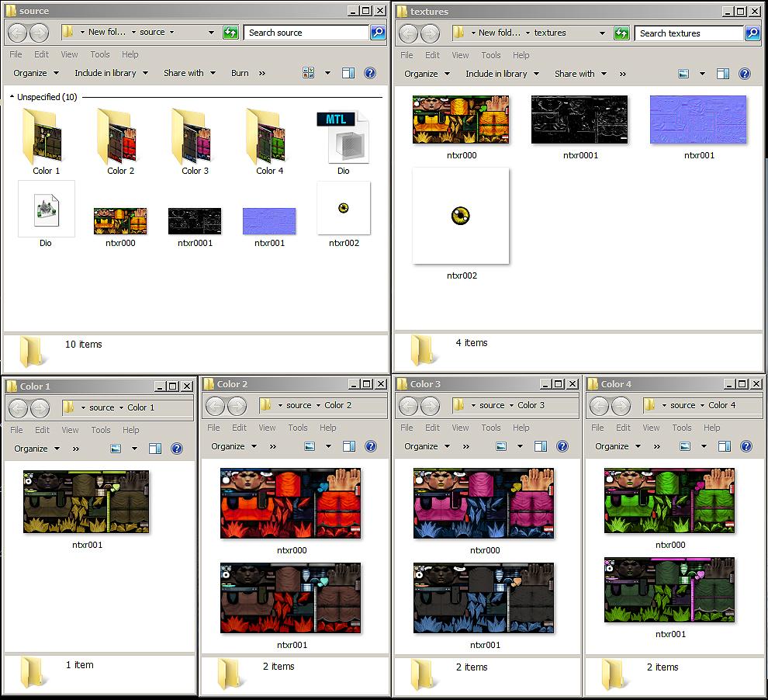Viewport: 768px width, 700px height.
Task: Toggle the preview pane in textures window
Action: click(723, 74)
